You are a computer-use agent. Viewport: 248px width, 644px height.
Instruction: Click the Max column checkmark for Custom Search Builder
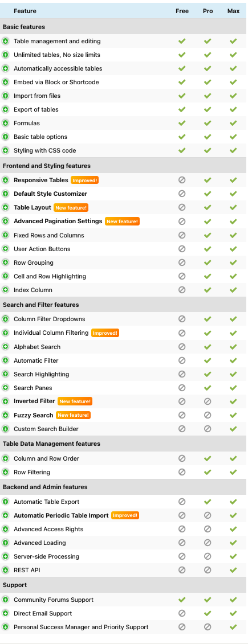[x=233, y=428]
